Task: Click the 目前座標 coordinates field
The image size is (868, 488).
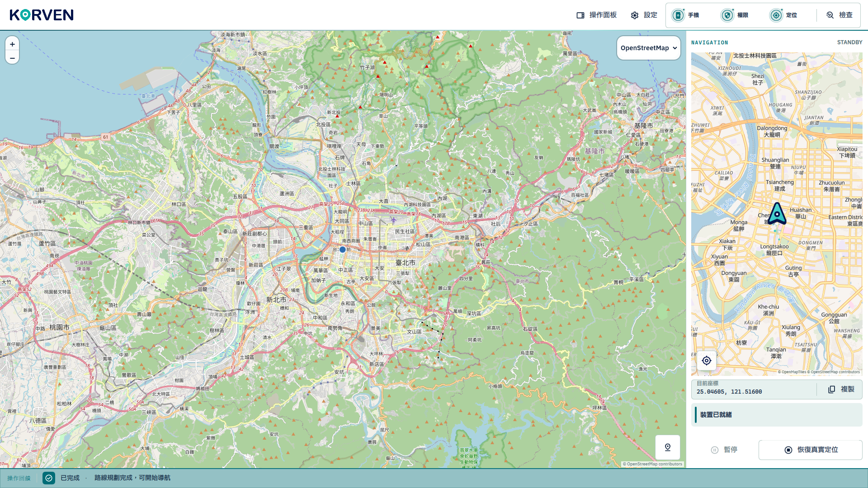Action: (x=754, y=389)
